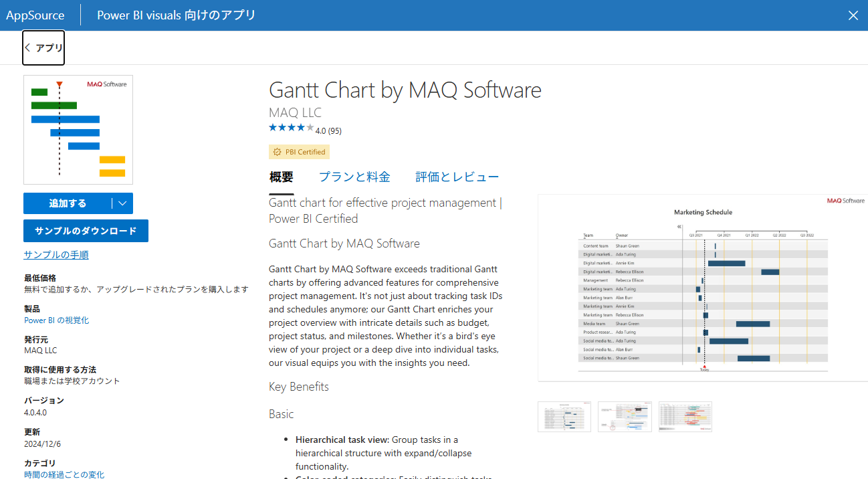Image resolution: width=868 pixels, height=479 pixels.
Task: Click the version number 4.0.4.0
Action: click(35, 413)
